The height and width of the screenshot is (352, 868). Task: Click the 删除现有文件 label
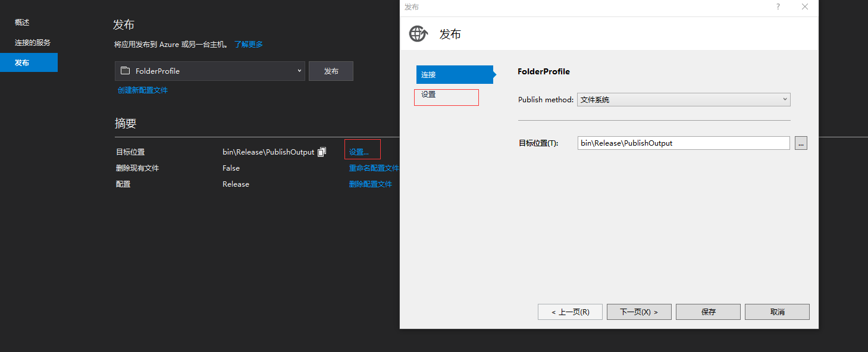click(137, 168)
